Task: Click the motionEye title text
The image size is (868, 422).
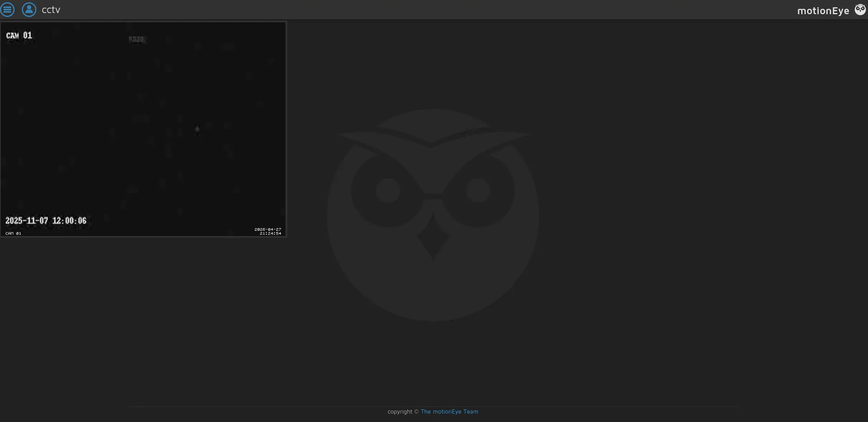Action: pyautogui.click(x=823, y=11)
